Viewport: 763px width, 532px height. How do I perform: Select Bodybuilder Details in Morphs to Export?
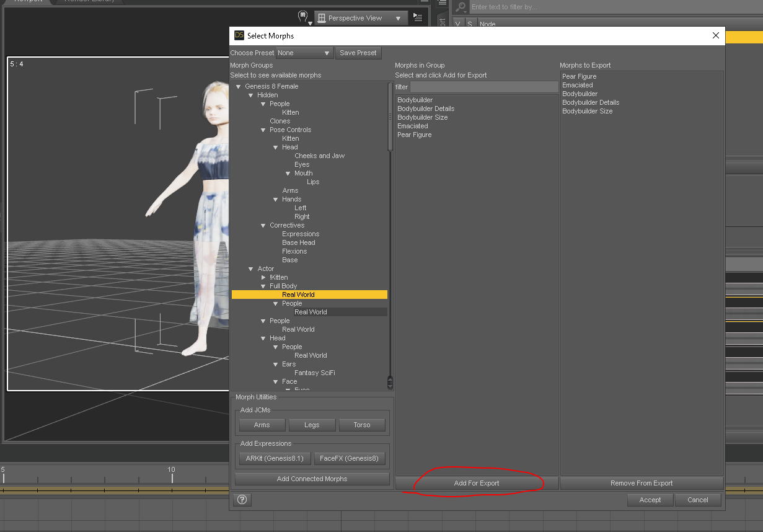[x=590, y=103]
